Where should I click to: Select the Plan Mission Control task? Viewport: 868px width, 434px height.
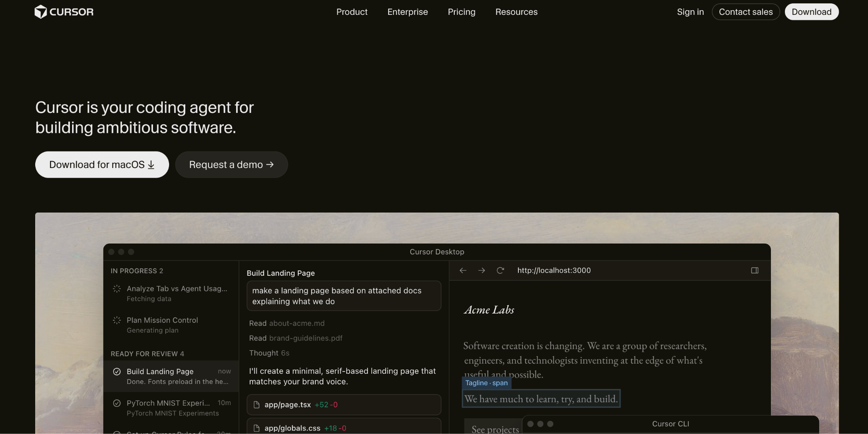click(x=171, y=325)
